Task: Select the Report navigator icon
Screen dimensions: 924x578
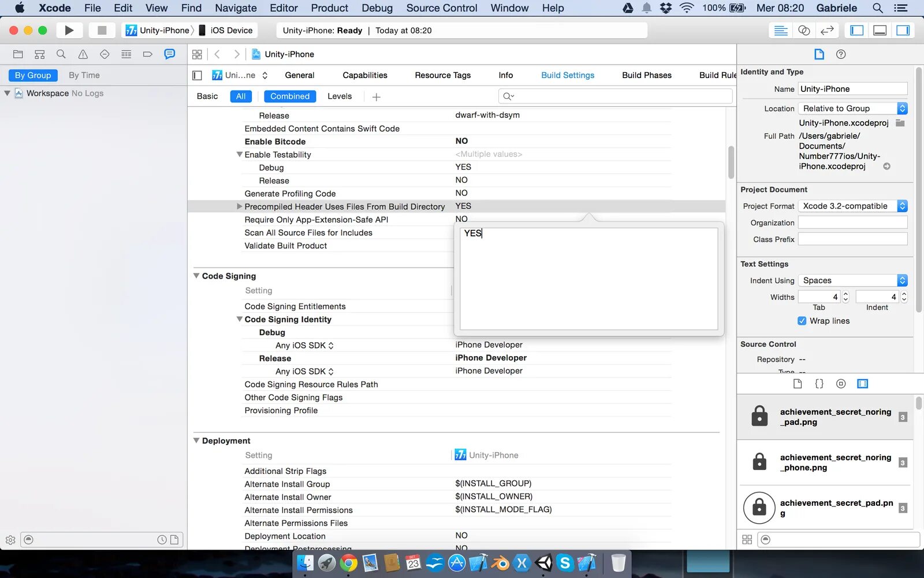Action: (169, 54)
